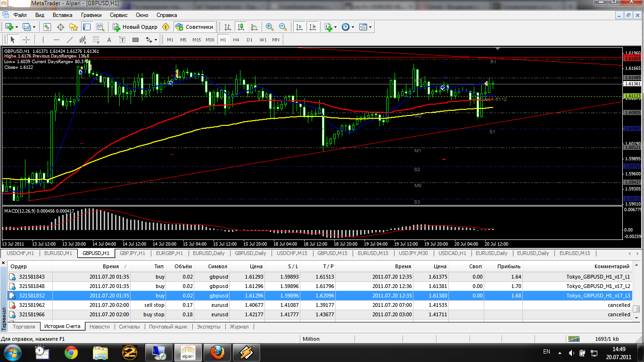Select the rectangle shape tool
This screenshot has height=362, width=644.
coord(136,40)
